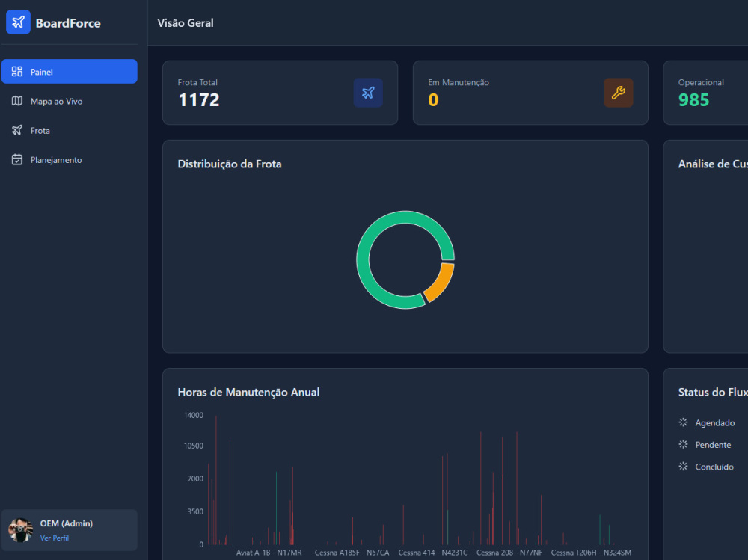Click the Visão Geral page title
Image resolution: width=748 pixels, height=560 pixels.
(x=186, y=23)
